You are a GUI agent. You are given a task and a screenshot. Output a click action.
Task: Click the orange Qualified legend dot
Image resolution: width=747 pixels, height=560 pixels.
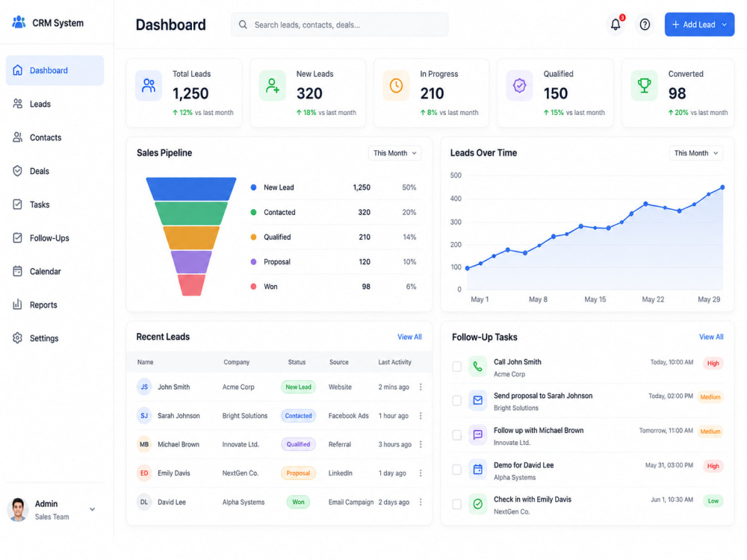point(253,237)
